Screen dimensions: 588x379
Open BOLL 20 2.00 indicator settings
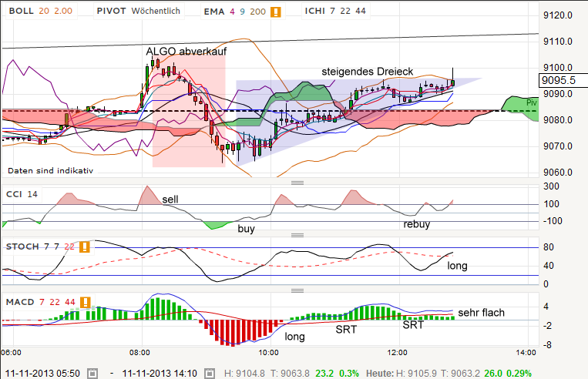(x=41, y=11)
